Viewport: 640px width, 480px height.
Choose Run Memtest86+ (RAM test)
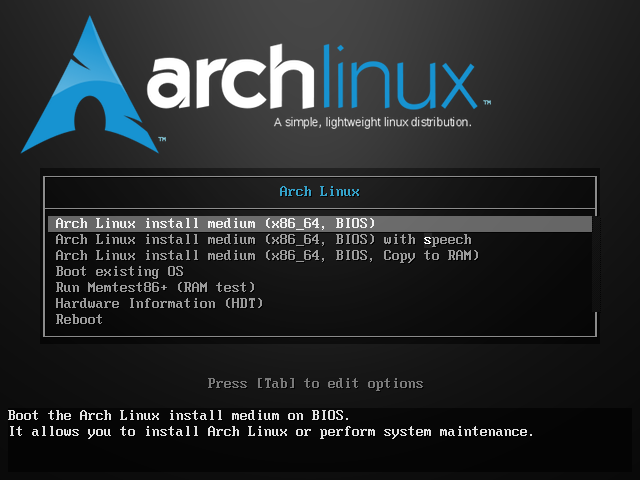[320, 287]
